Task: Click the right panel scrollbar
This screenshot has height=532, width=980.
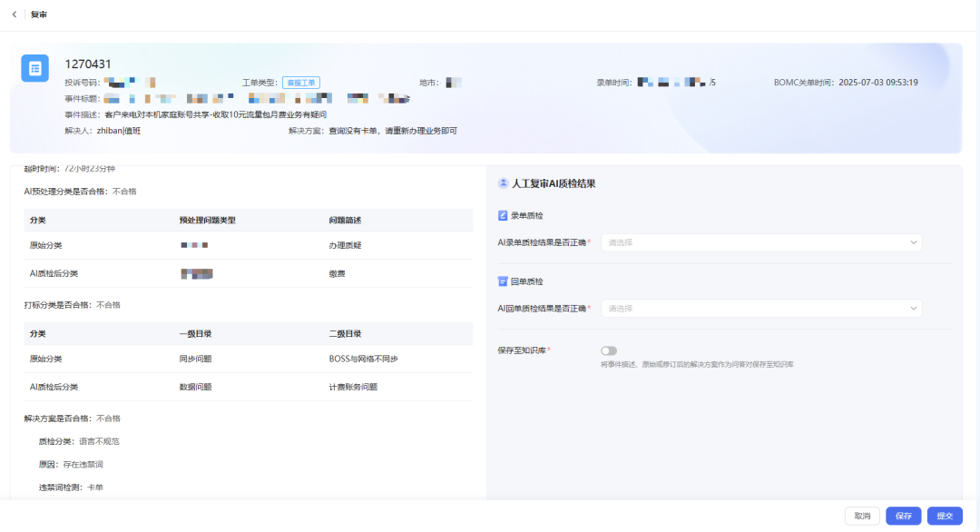Action: pyautogui.click(x=974, y=272)
